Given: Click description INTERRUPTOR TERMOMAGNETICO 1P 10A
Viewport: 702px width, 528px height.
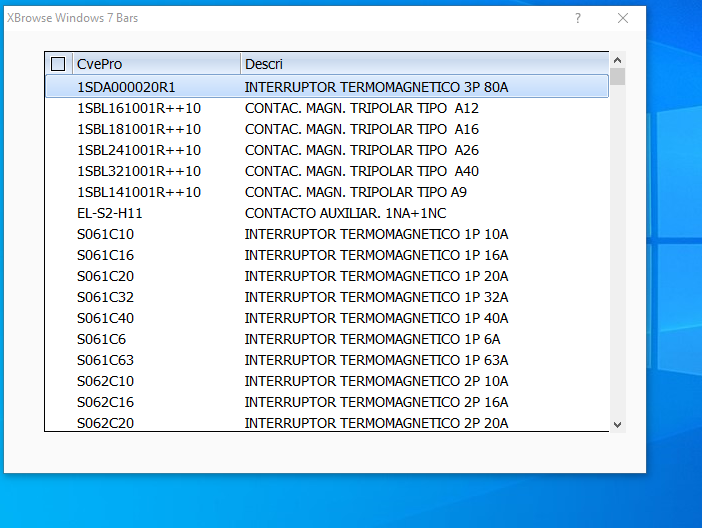Looking at the screenshot, I should 377,234.
